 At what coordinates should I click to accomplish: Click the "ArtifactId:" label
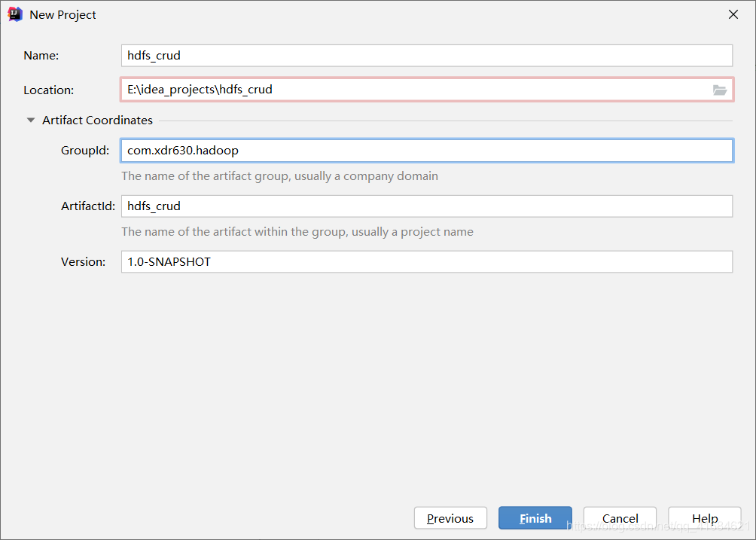click(88, 206)
